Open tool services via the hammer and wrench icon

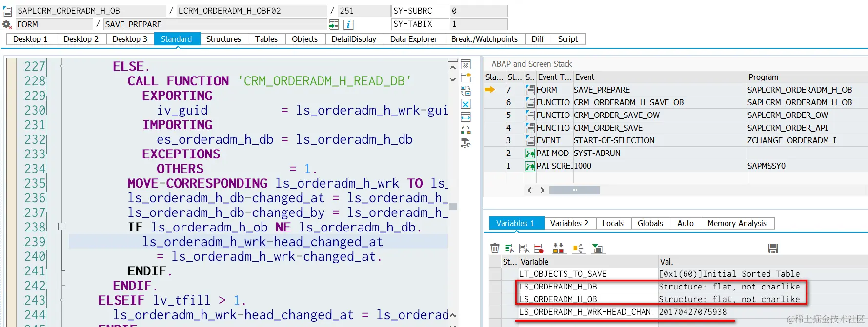[465, 143]
